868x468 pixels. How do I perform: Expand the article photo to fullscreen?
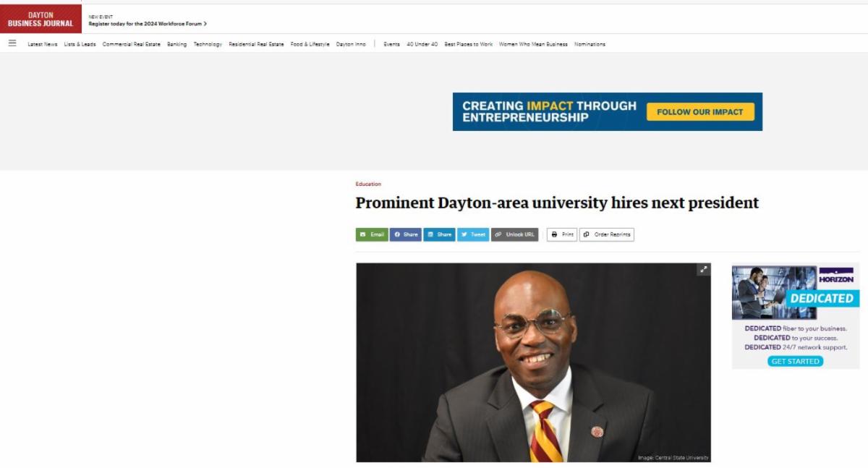703,270
